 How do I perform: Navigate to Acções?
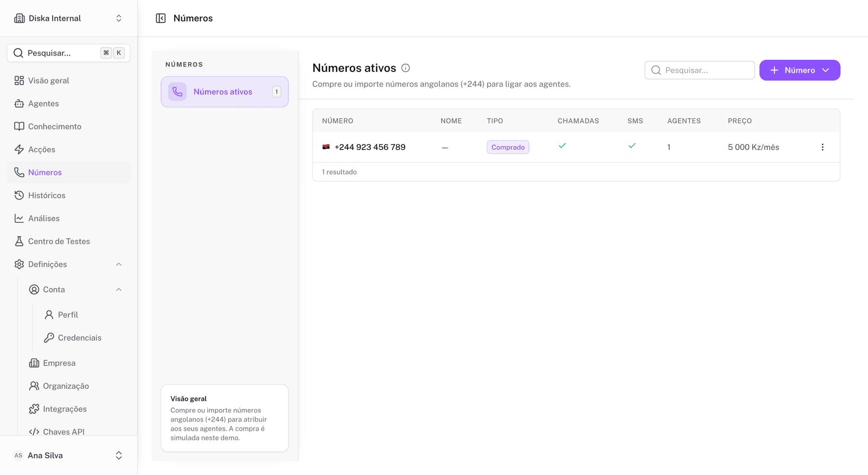pos(68,149)
